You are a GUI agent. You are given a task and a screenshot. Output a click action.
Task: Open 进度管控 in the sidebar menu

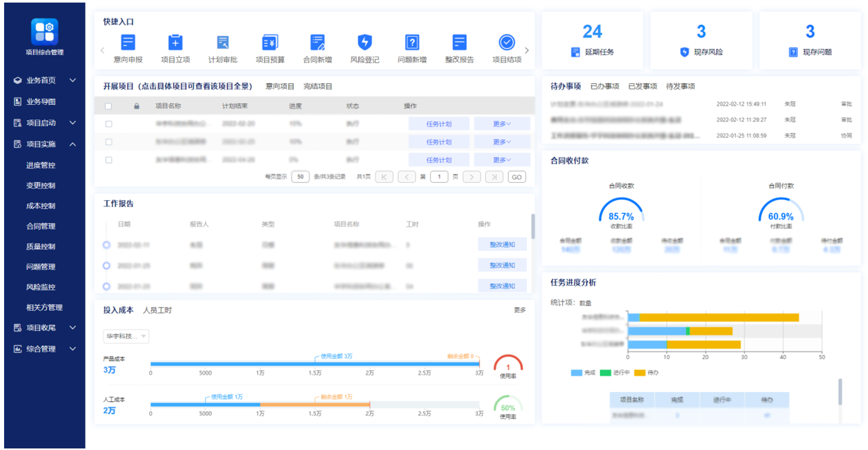click(41, 165)
